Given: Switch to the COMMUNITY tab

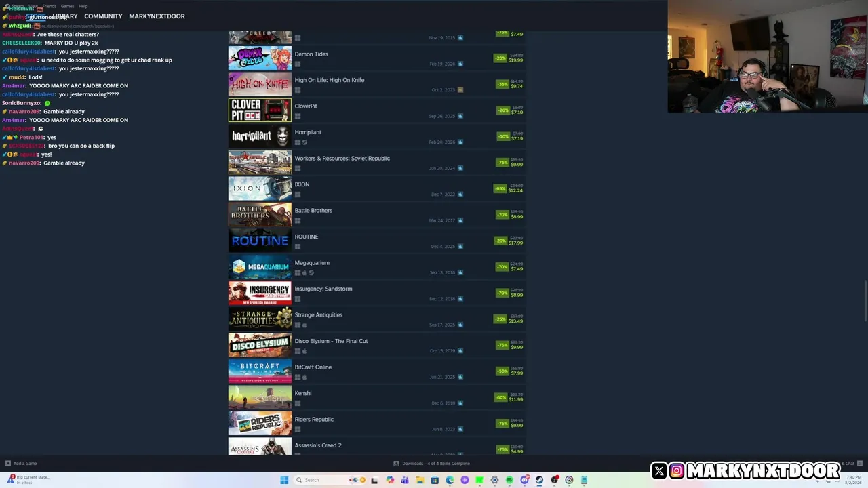Looking at the screenshot, I should [103, 16].
